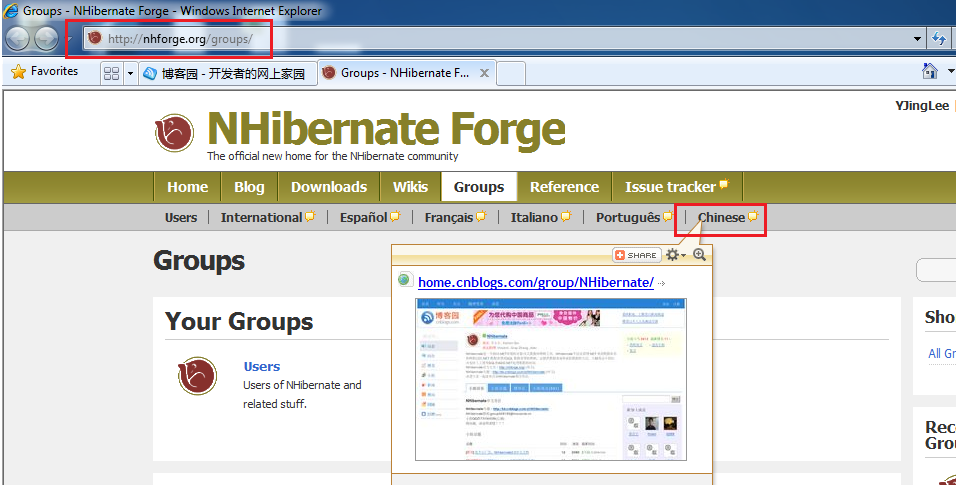This screenshot has height=487, width=956.
Task: Click the "Your Groups" section heading
Action: tap(239, 321)
